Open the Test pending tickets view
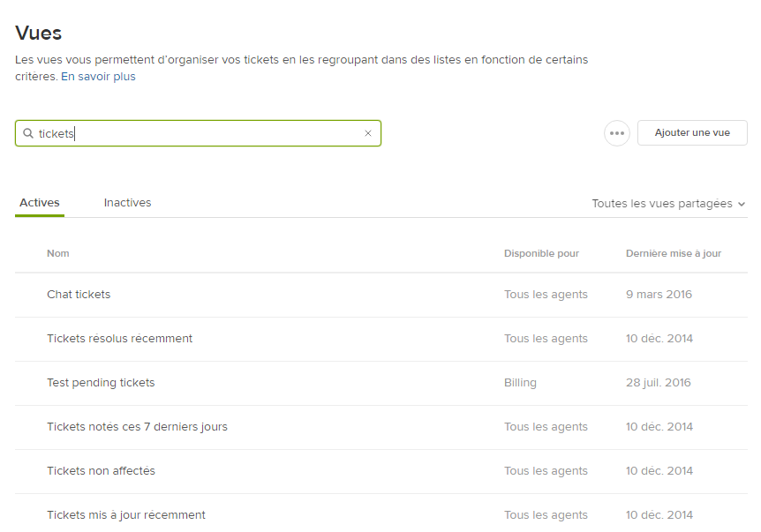The image size is (761, 532). click(x=101, y=383)
